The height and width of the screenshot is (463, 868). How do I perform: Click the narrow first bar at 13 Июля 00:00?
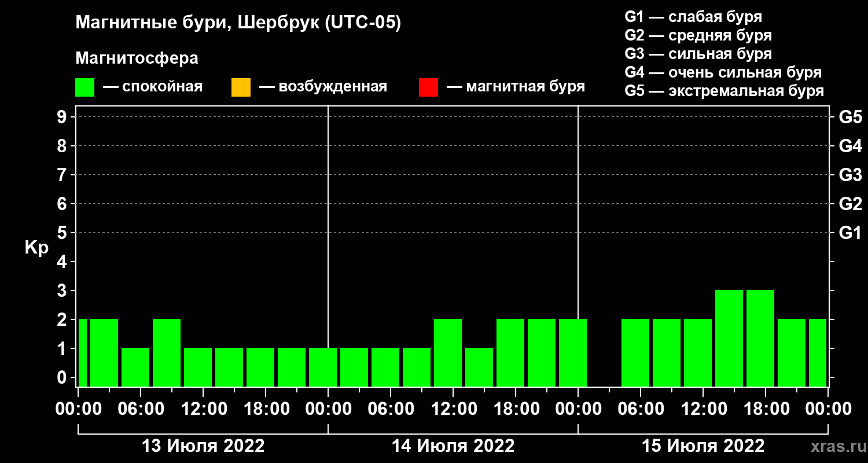click(x=83, y=352)
